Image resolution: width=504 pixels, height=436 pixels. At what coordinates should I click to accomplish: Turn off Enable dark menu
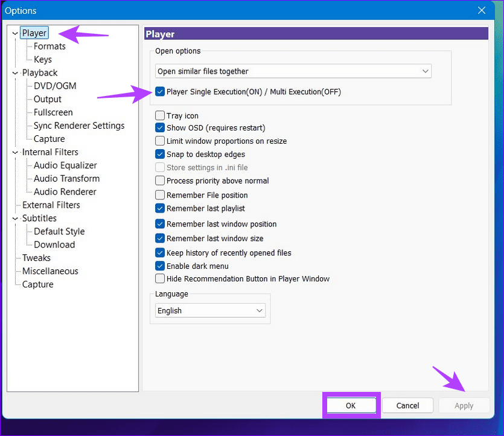coord(160,266)
